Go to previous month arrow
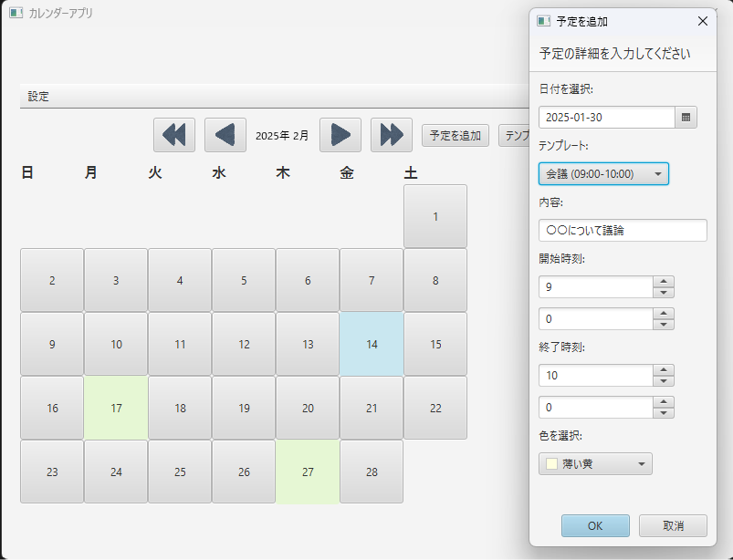 click(x=225, y=135)
